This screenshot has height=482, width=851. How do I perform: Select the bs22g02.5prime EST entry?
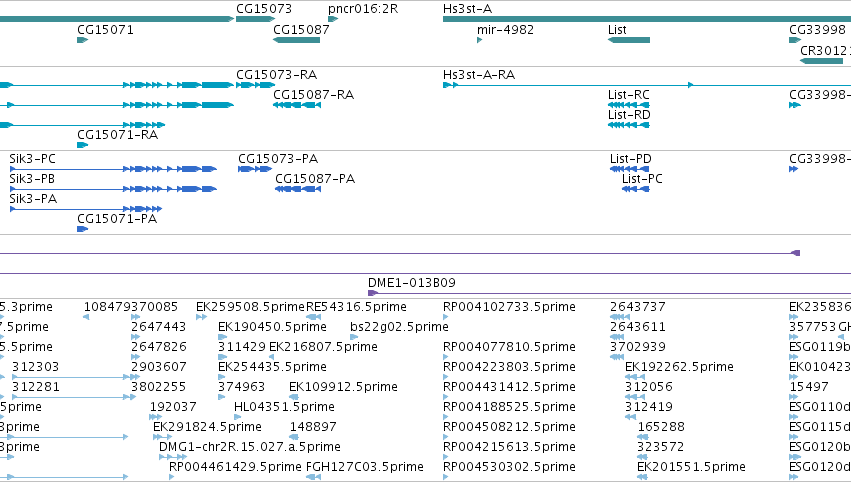[x=399, y=327]
